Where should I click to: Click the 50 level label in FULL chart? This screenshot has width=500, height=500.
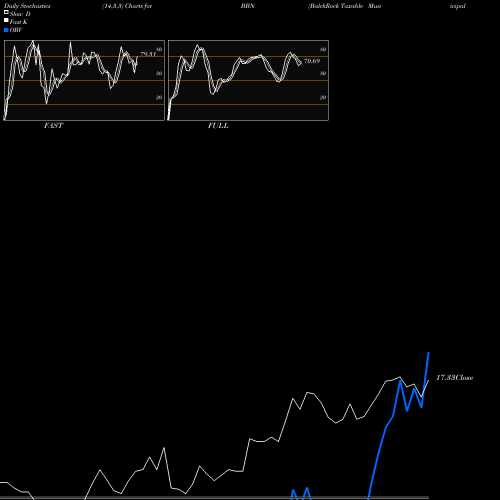tap(323, 73)
